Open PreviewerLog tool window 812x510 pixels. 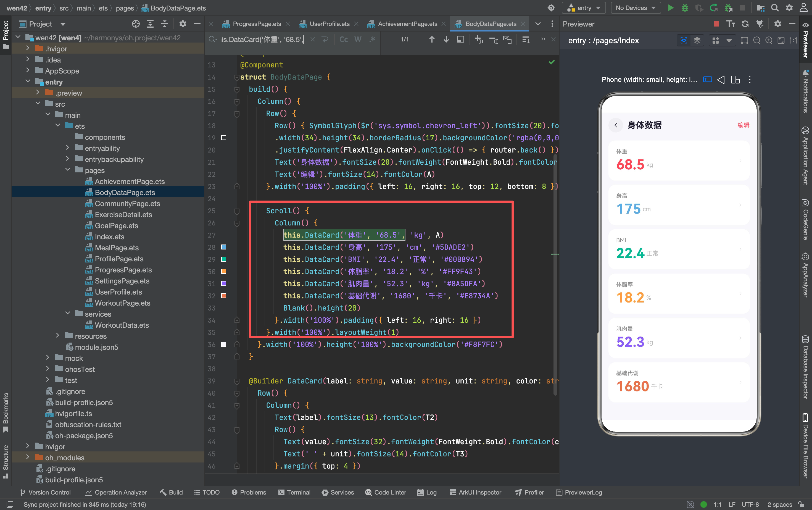(x=579, y=492)
